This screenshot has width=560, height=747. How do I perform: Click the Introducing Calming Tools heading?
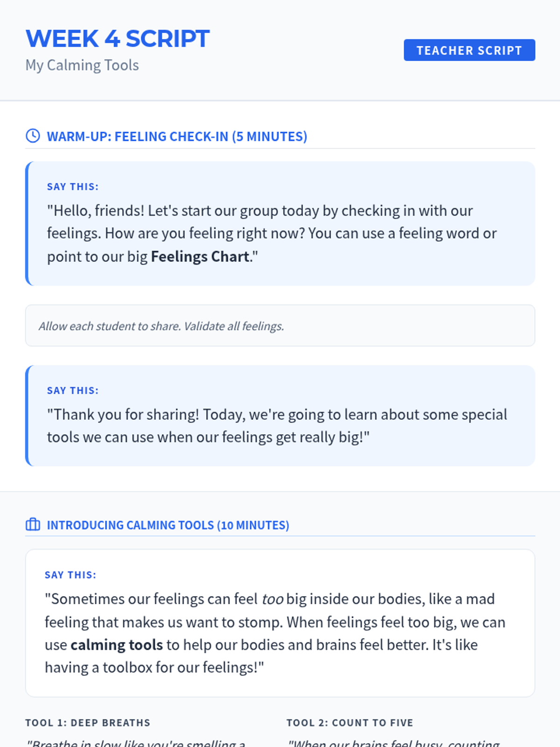pos(168,525)
